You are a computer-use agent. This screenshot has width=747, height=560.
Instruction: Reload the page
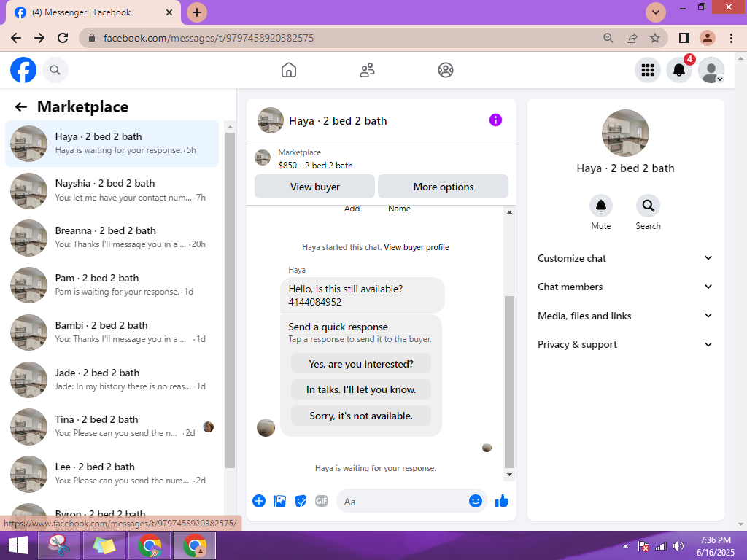coord(63,38)
